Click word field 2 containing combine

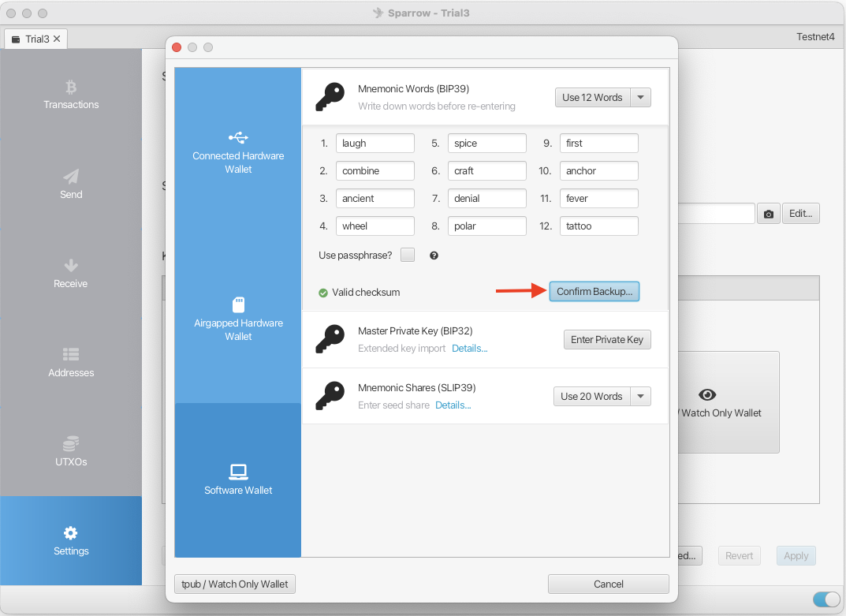pos(375,170)
